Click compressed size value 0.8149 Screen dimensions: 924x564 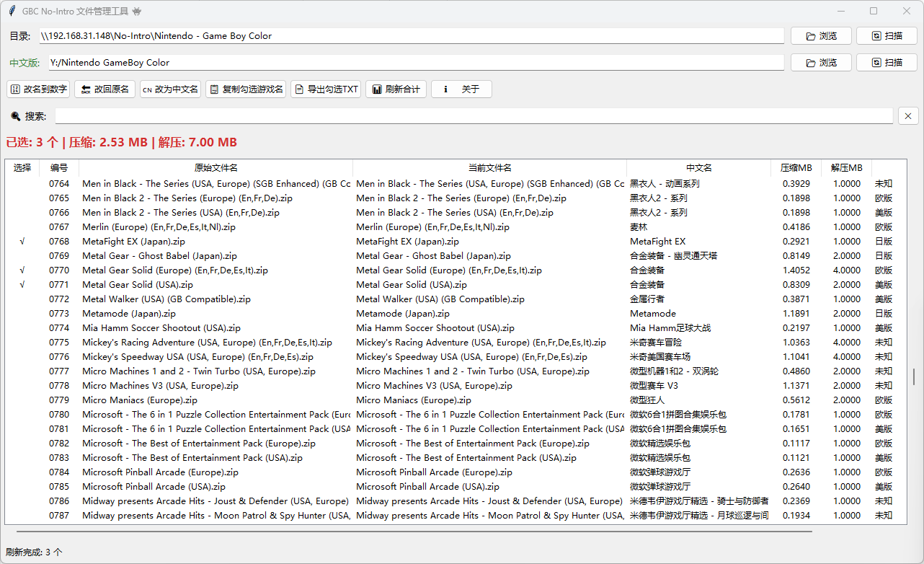coord(796,256)
